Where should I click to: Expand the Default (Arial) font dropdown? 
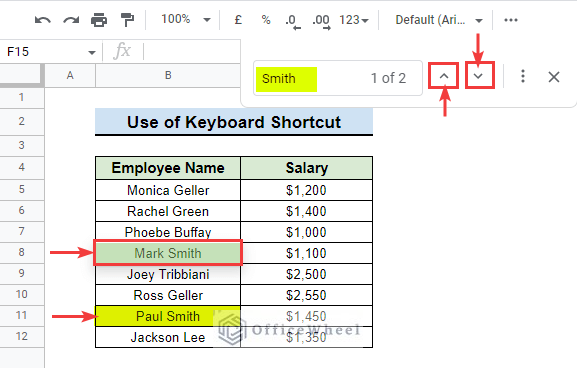click(x=439, y=20)
